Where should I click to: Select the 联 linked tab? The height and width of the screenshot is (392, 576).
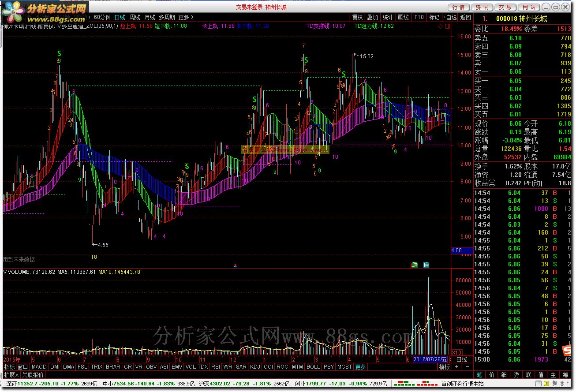tap(529, 375)
